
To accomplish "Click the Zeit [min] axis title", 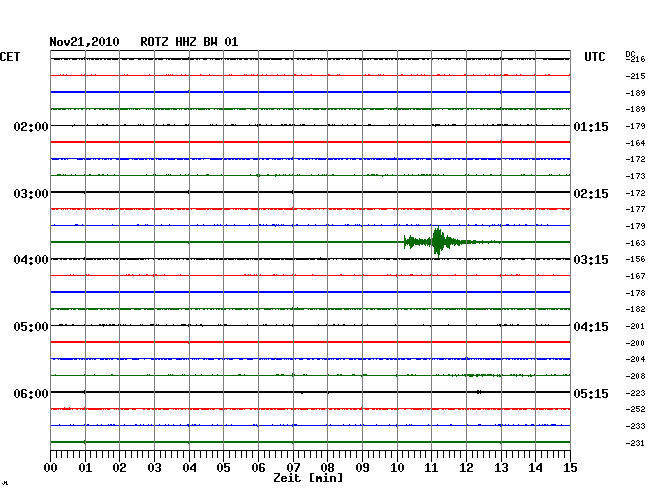I will [308, 478].
